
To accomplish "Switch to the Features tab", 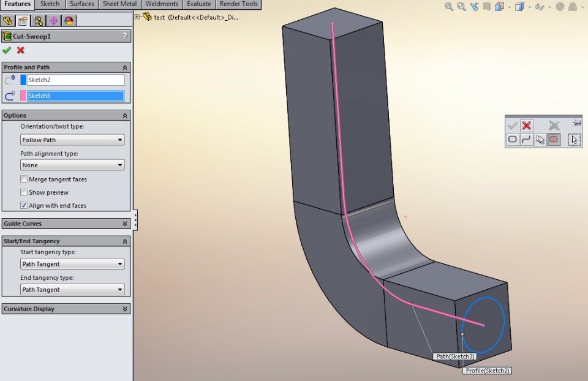I will pos(18,4).
